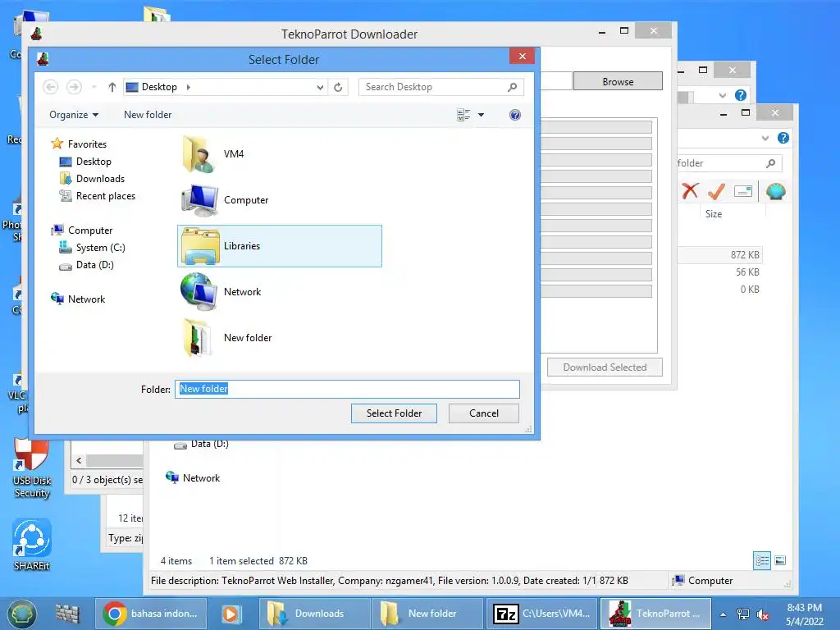Image resolution: width=840 pixels, height=630 pixels.
Task: Select Computer in navigation pane
Action: (x=82, y=231)
